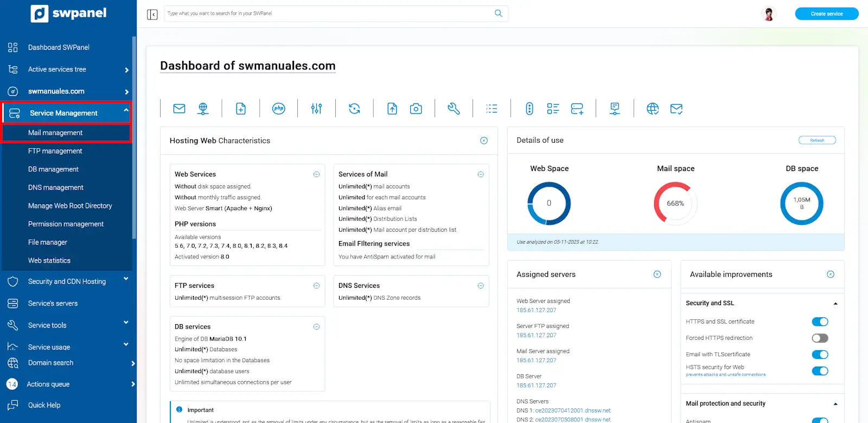Click the dotted list toolbar icon
The height and width of the screenshot is (423, 868).
tap(492, 109)
